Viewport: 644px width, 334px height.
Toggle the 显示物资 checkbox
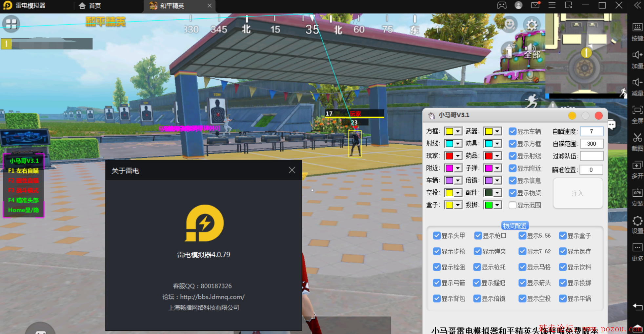(x=512, y=193)
